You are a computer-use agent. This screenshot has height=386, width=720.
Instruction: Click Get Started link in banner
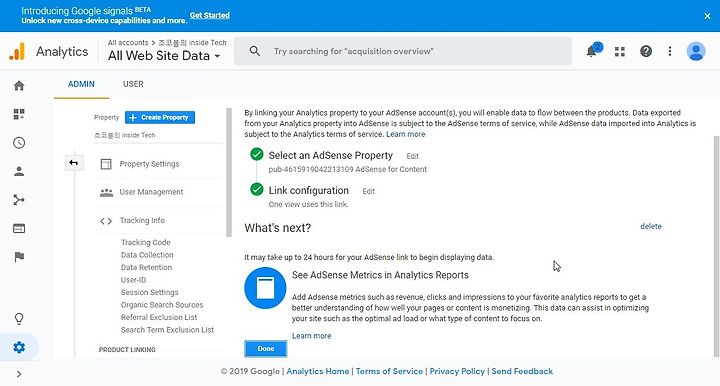209,15
